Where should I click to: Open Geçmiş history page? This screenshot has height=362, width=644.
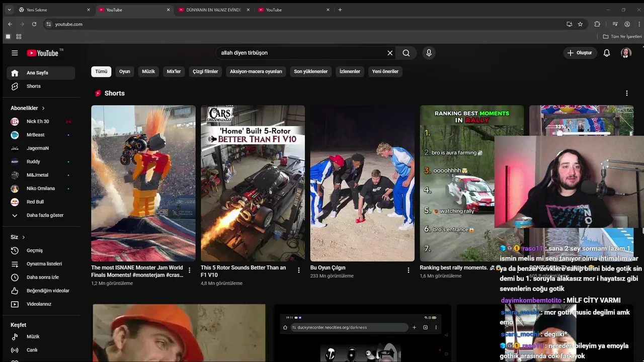click(41, 250)
